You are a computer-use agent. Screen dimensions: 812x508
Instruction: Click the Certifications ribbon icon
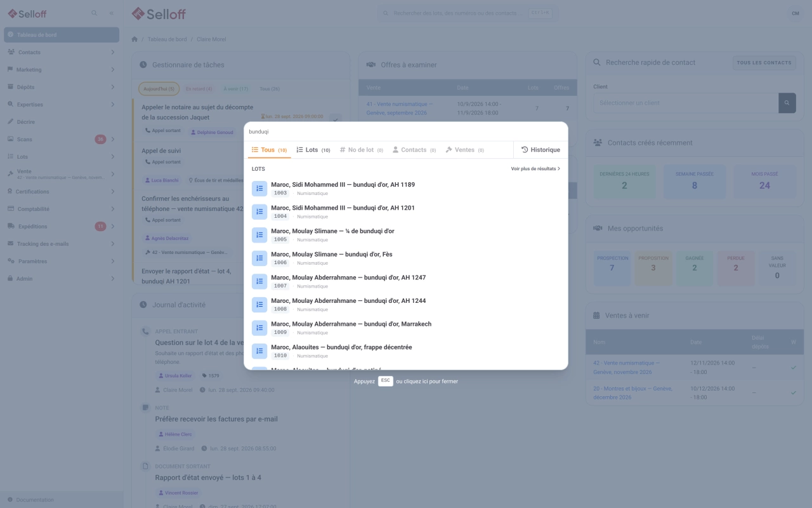point(10,191)
